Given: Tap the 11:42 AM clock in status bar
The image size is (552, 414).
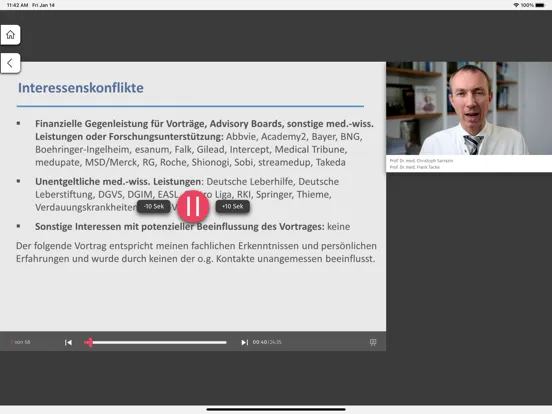Looking at the screenshot, I should tap(17, 5).
